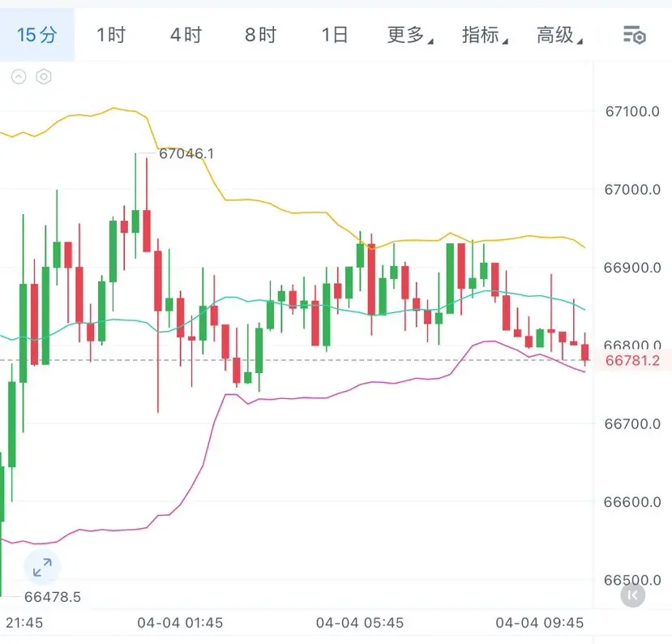Switch to the 4时 timeframe

(x=186, y=35)
